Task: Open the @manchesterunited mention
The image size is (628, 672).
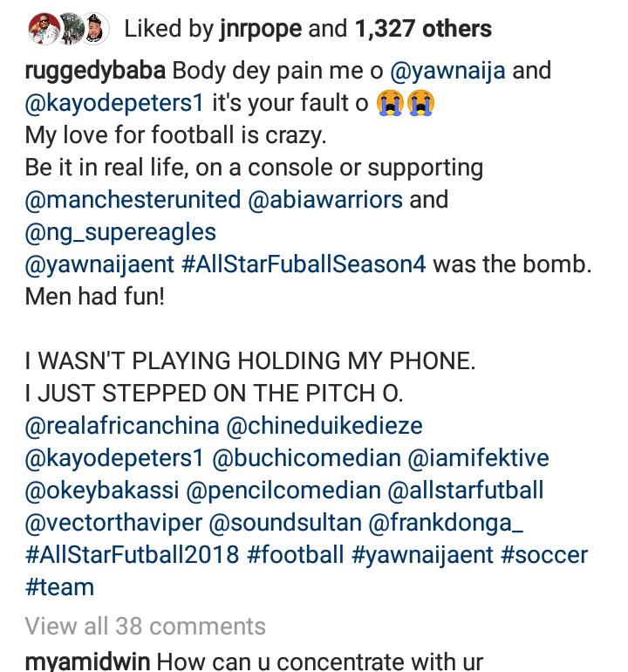Action: [x=133, y=200]
